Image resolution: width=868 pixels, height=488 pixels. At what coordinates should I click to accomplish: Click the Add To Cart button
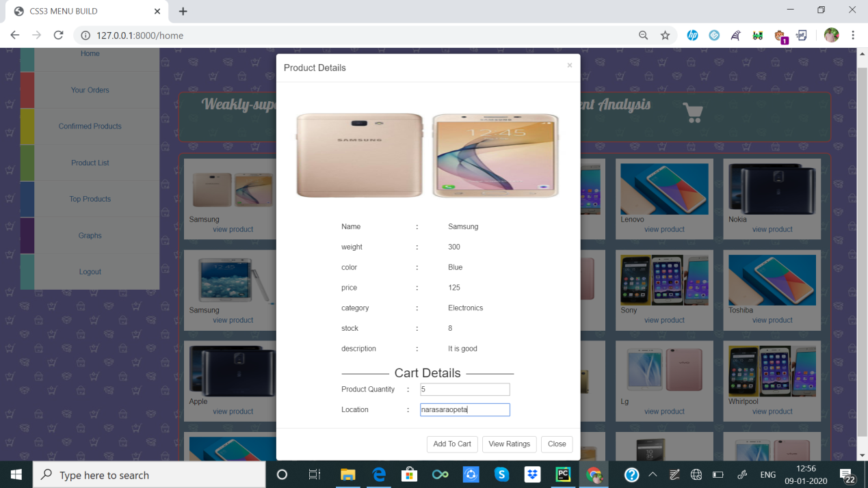click(x=452, y=444)
